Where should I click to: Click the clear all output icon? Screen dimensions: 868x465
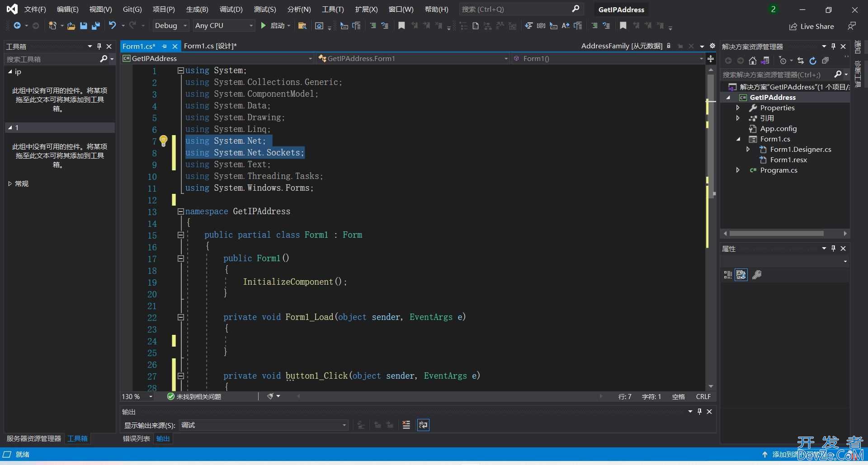[x=406, y=425]
